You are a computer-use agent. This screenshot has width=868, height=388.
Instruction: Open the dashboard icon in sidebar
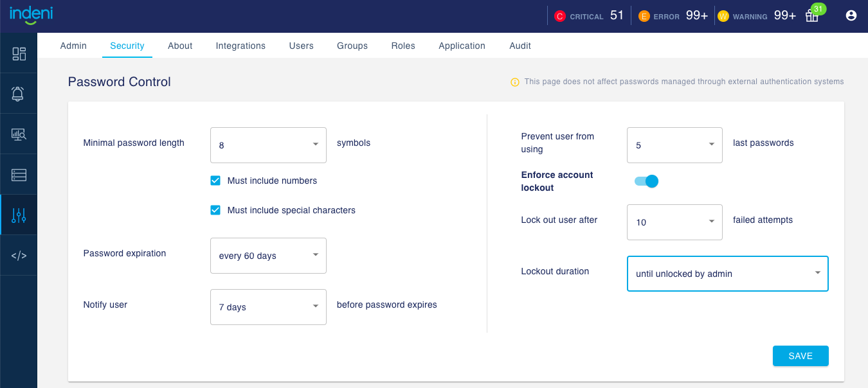click(19, 54)
